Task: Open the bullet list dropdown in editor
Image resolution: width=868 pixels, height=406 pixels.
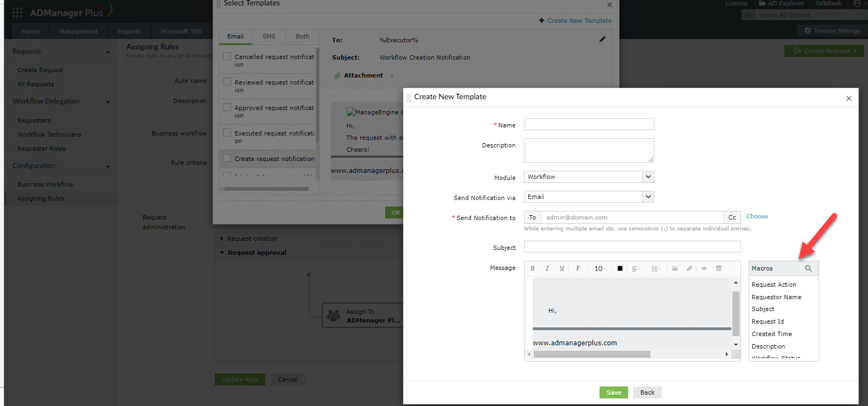Action: tap(656, 268)
